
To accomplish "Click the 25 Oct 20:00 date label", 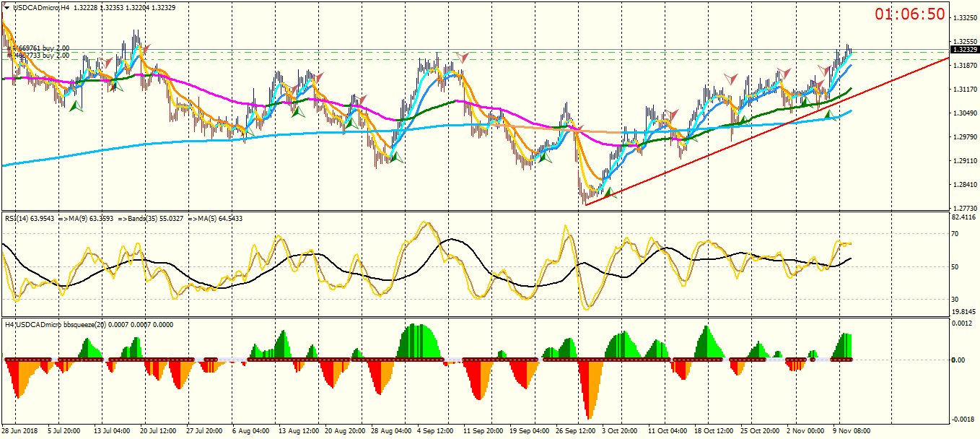I will coord(759,431).
